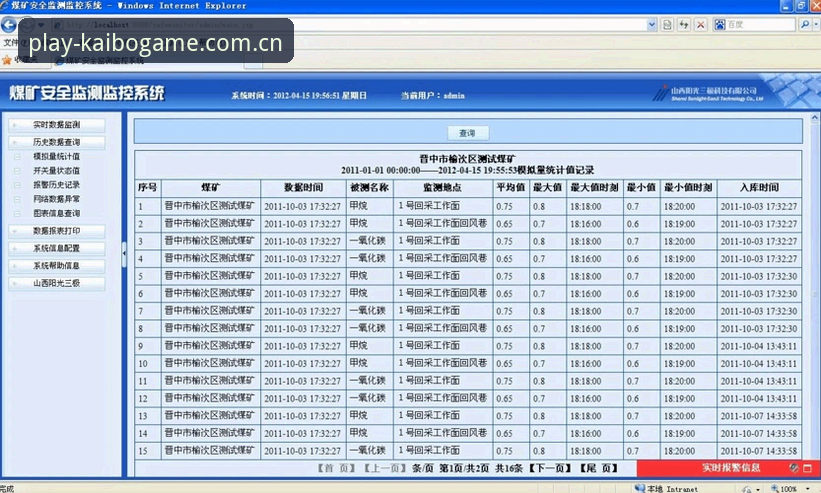The height and width of the screenshot is (493, 821).
Task: Open the favorites star icon
Action: coord(7,60)
